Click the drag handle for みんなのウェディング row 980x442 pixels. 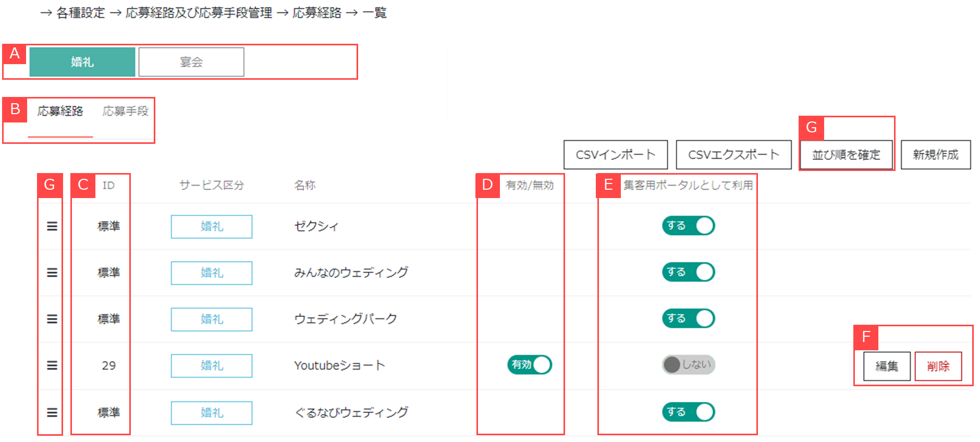pyautogui.click(x=52, y=273)
